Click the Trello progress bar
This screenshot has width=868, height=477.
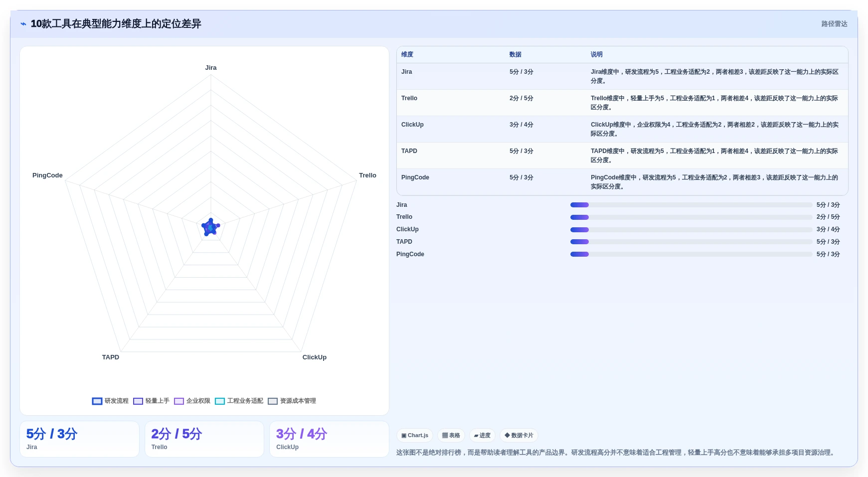pos(691,217)
